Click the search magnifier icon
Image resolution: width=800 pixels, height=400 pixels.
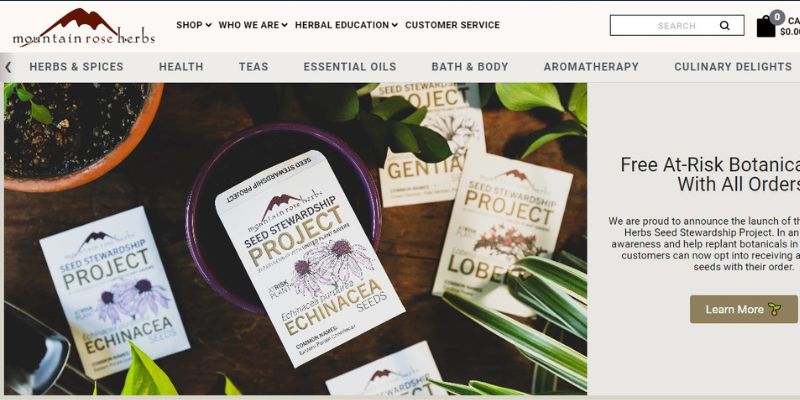[x=724, y=26]
